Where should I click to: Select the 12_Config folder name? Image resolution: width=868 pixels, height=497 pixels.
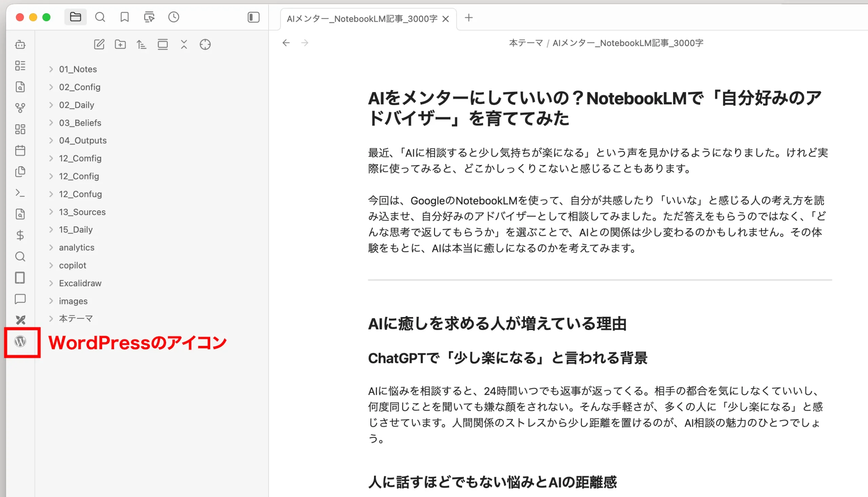click(79, 176)
